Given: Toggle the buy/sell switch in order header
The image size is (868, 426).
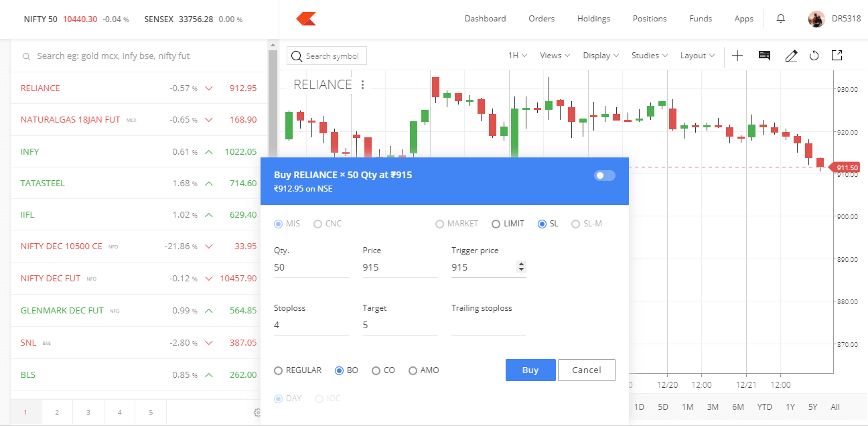Looking at the screenshot, I should coord(604,175).
